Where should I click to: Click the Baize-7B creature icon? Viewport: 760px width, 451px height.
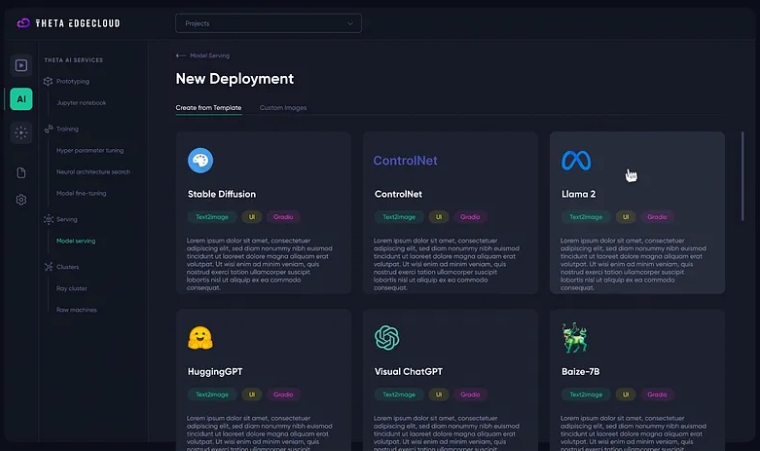click(574, 338)
